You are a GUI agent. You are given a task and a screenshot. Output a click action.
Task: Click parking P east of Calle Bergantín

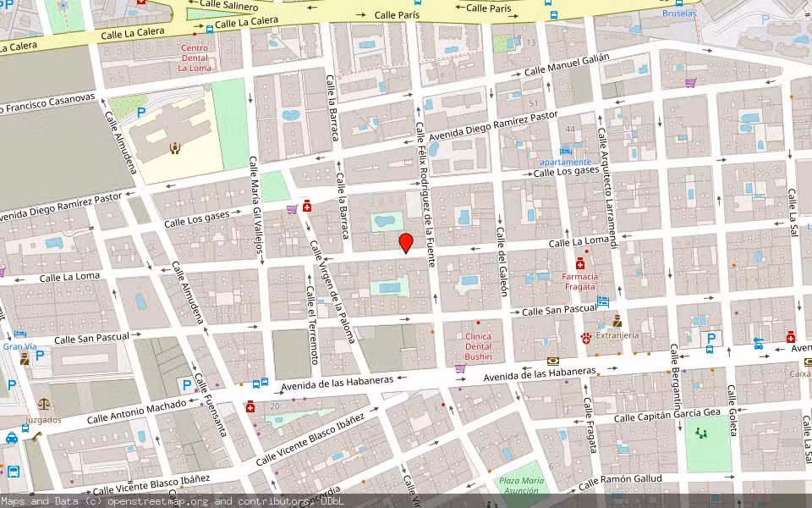pyautogui.click(x=711, y=339)
